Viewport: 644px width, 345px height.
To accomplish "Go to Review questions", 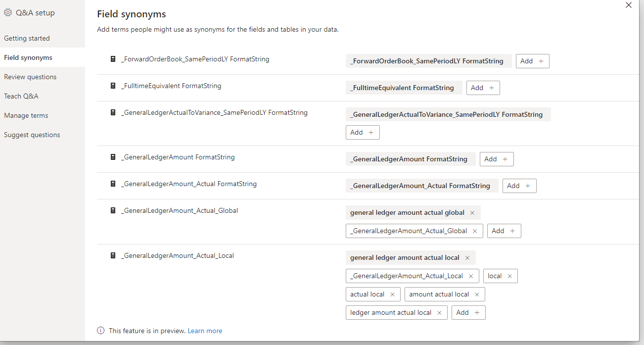I will pyautogui.click(x=43, y=77).
